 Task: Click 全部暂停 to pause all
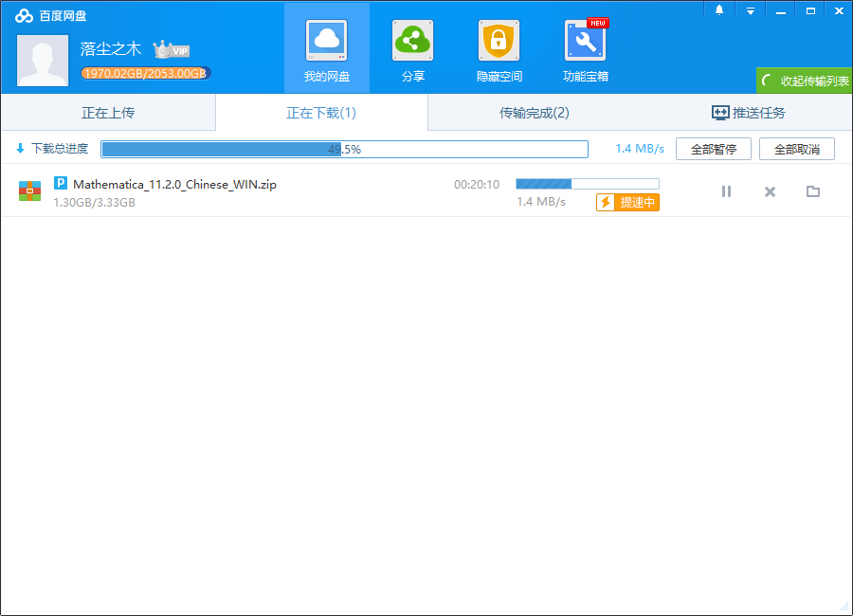point(713,149)
